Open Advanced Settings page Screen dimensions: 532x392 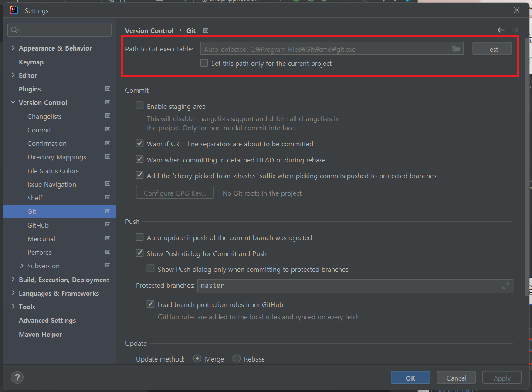(x=47, y=320)
